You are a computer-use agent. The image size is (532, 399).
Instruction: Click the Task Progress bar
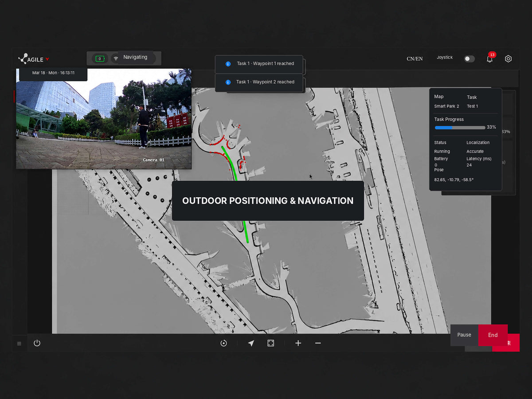tap(460, 128)
